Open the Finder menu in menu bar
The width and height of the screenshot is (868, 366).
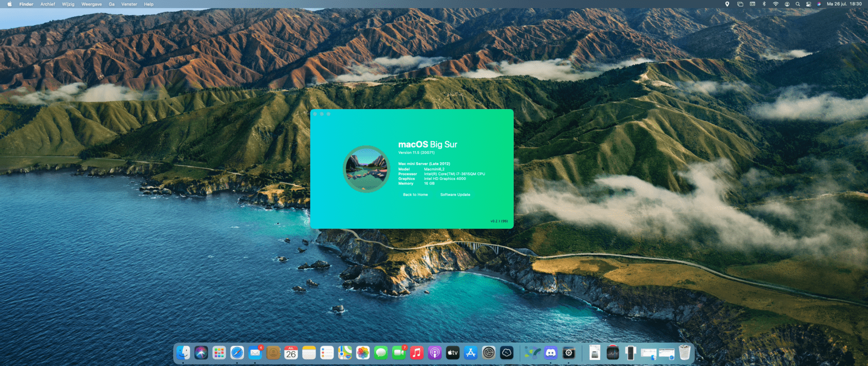pos(26,4)
